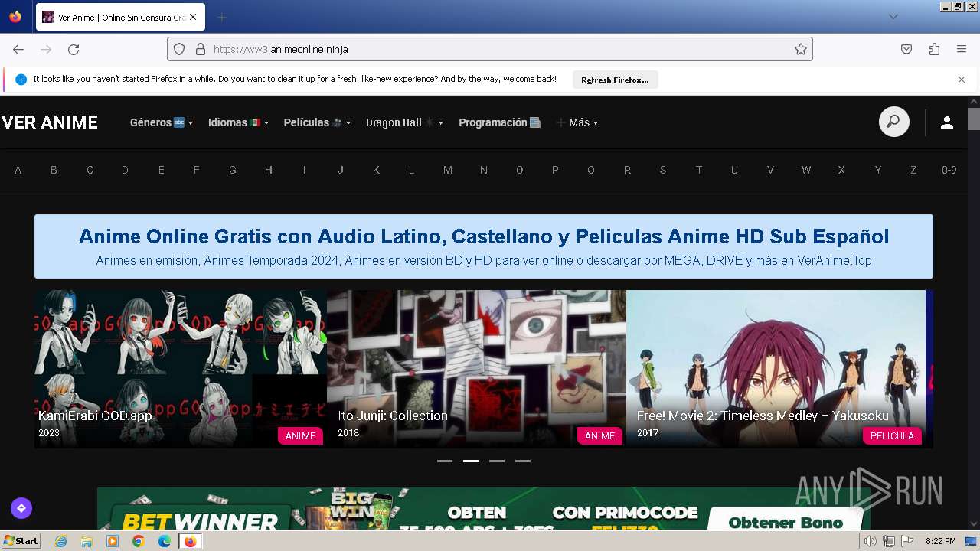Filter anime by 0-9 numbers
The height and width of the screenshot is (551, 980).
pos(949,170)
